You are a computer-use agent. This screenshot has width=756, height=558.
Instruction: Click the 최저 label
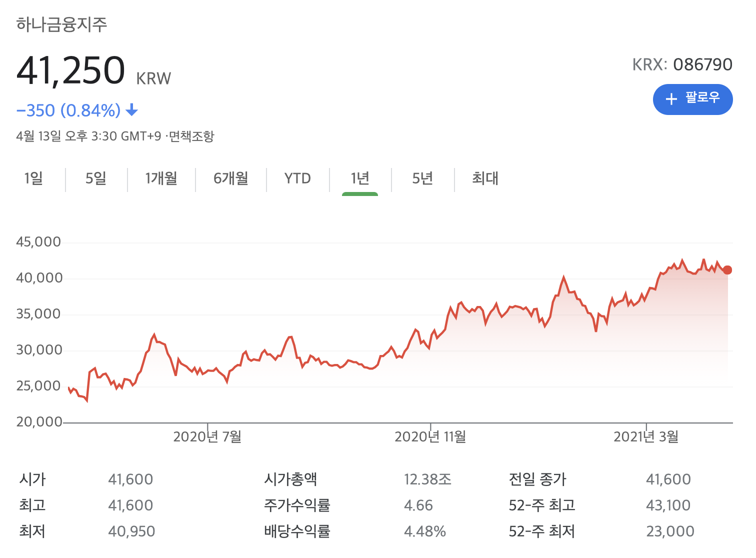point(32,531)
